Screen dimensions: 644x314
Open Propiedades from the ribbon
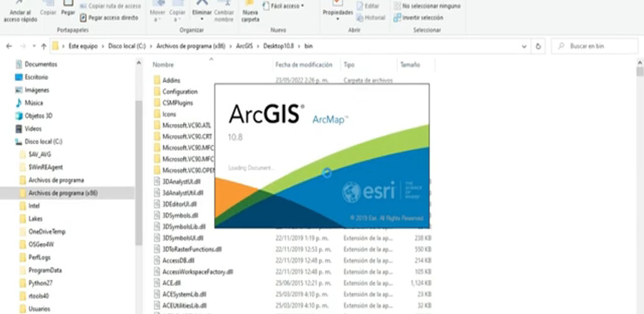(338, 11)
